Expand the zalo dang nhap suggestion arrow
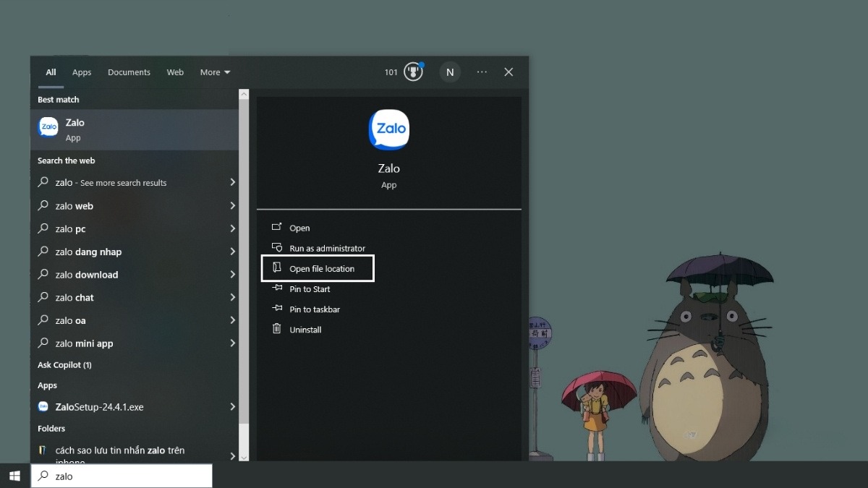The image size is (868, 488). [232, 252]
